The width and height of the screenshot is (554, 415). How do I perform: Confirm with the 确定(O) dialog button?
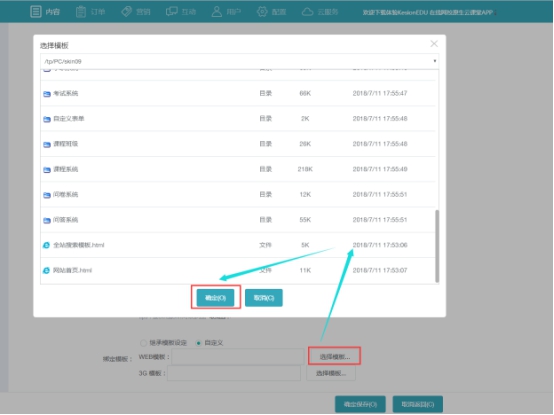pos(216,298)
